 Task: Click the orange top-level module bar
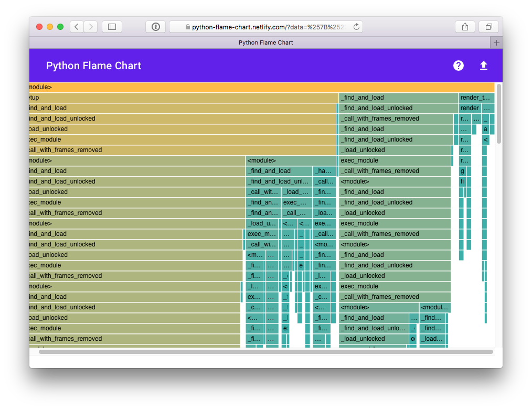(x=261, y=87)
